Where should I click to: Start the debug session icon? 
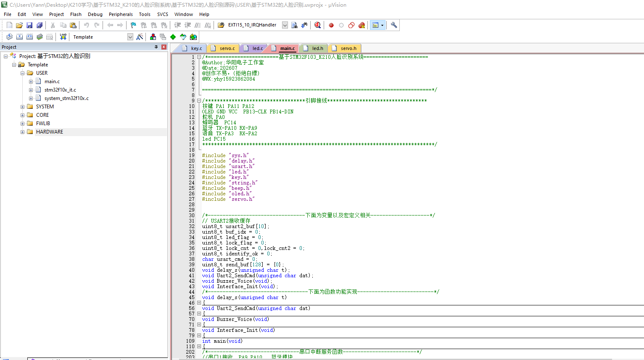[x=317, y=25]
